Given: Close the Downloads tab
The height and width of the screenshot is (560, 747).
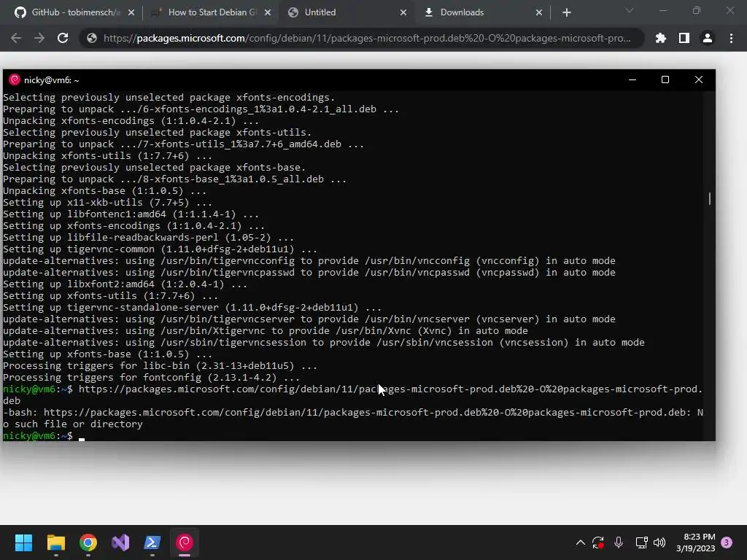Looking at the screenshot, I should tap(539, 12).
